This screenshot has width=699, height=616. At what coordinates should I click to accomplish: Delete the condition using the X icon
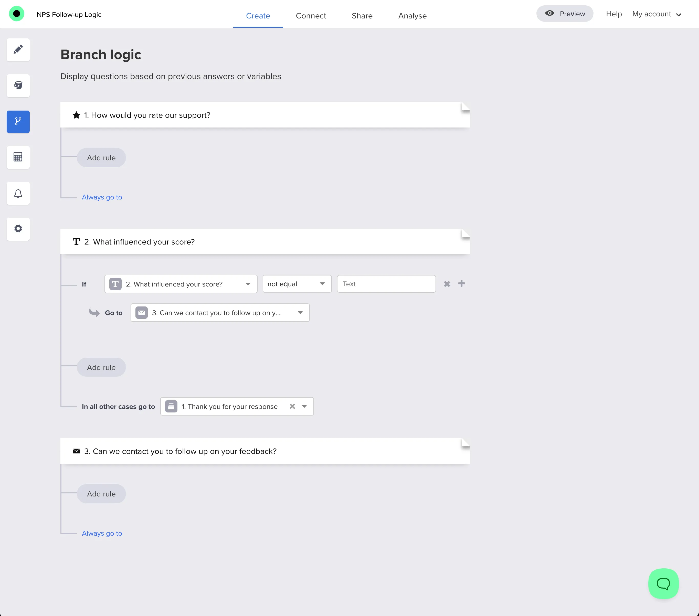(447, 283)
